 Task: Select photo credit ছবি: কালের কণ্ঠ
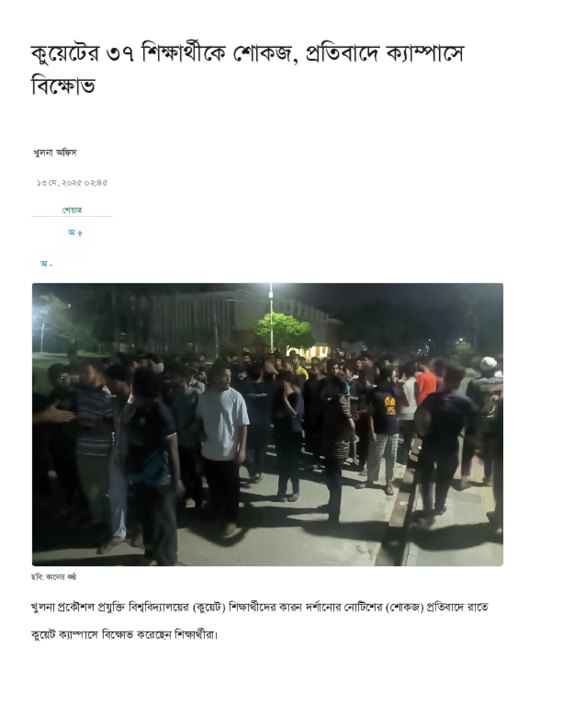54,577
